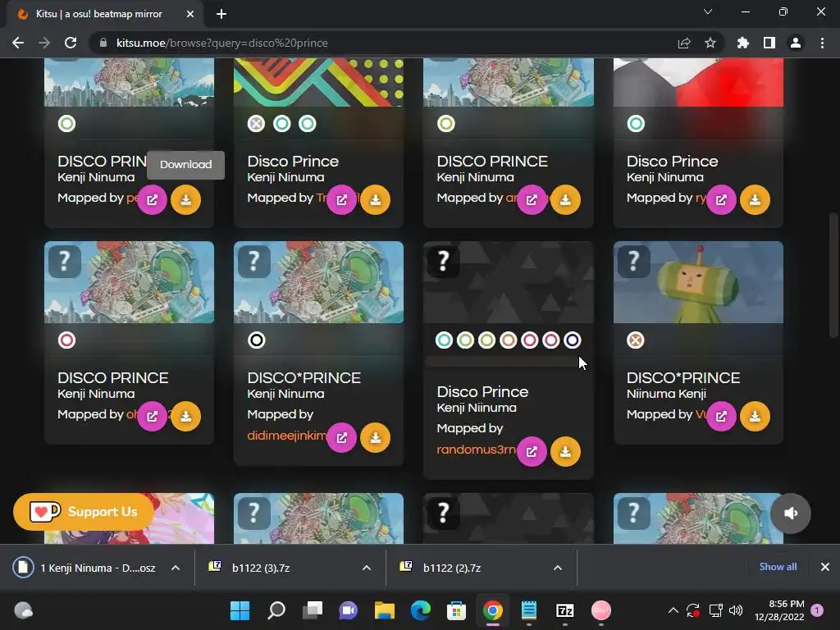Open external link for DISCO PRINCE mapped by pe...
840x630 pixels.
pyautogui.click(x=152, y=200)
